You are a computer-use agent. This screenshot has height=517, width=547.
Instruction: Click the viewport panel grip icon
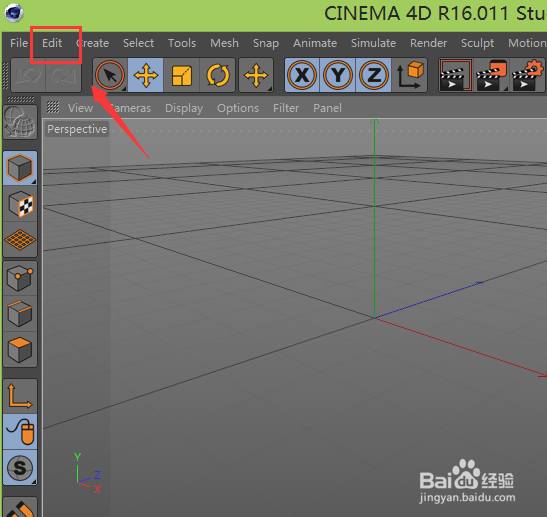pos(53,107)
